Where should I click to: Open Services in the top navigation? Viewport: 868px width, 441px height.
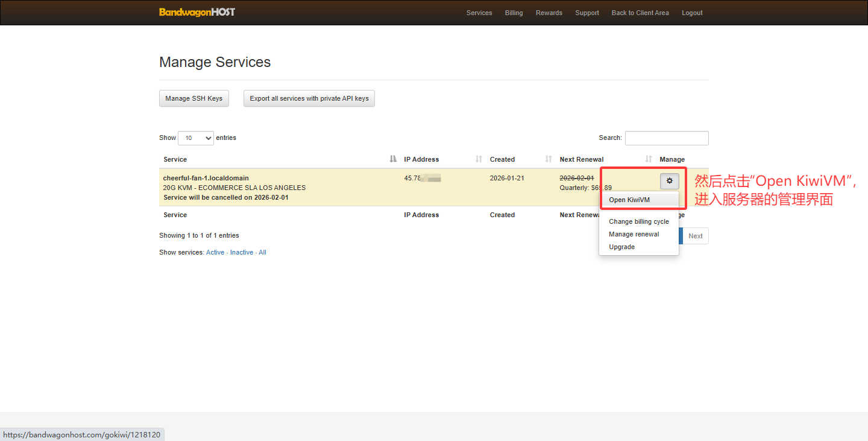[479, 13]
